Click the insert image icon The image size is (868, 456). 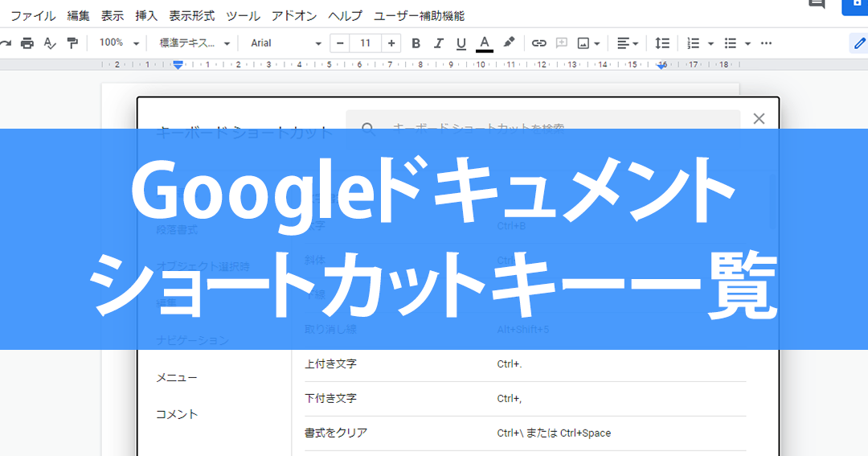click(583, 43)
